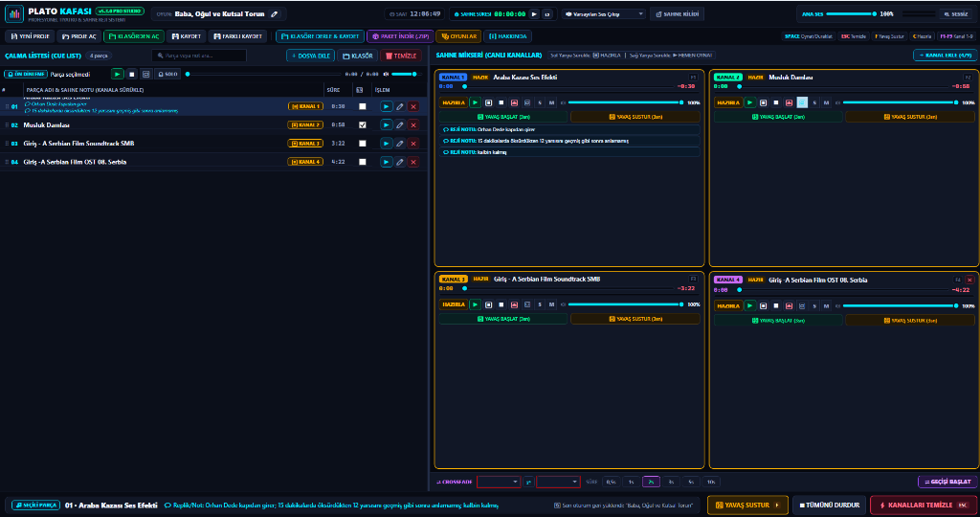The width and height of the screenshot is (980, 517).
Task: Save project with KAYDET
Action: pyautogui.click(x=187, y=36)
